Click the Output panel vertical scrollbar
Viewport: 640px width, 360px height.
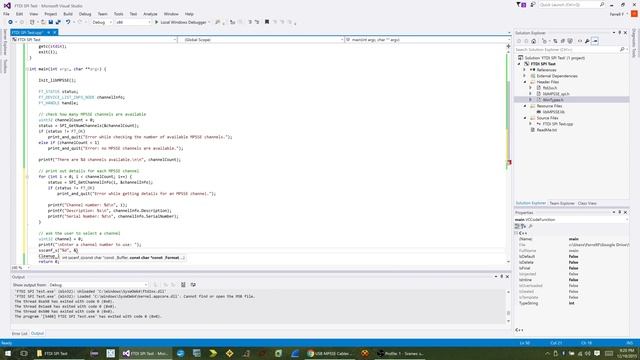(508, 306)
